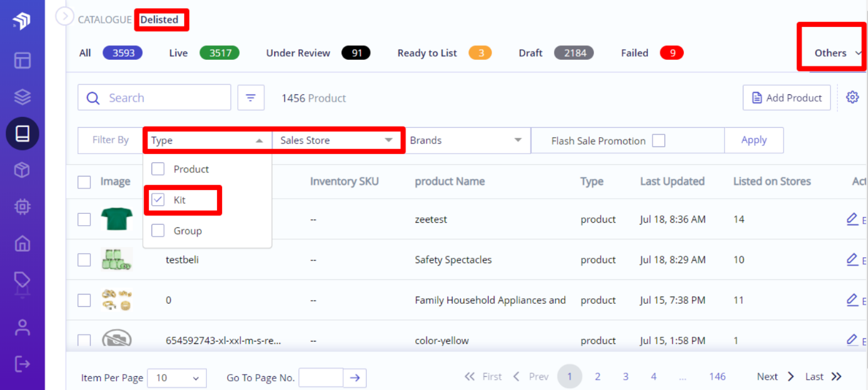The height and width of the screenshot is (390, 868).
Task: Open the filter lines icon next to search
Action: [x=251, y=97]
